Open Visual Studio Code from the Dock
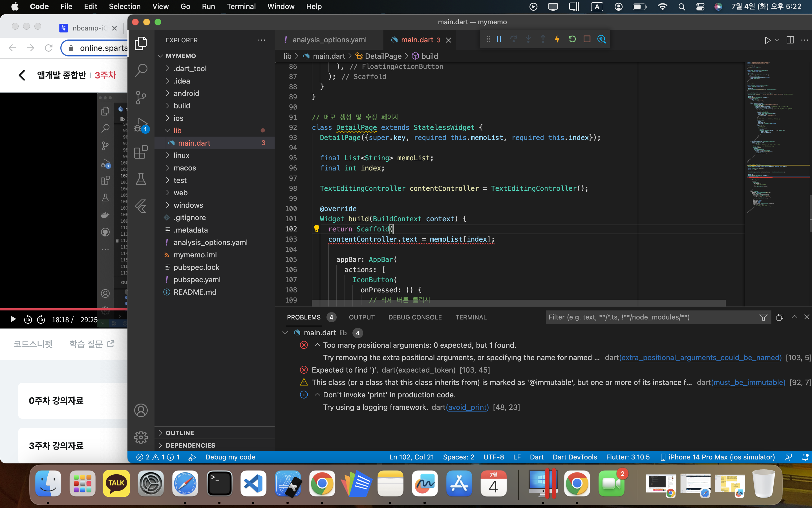The image size is (812, 508). coord(253,484)
